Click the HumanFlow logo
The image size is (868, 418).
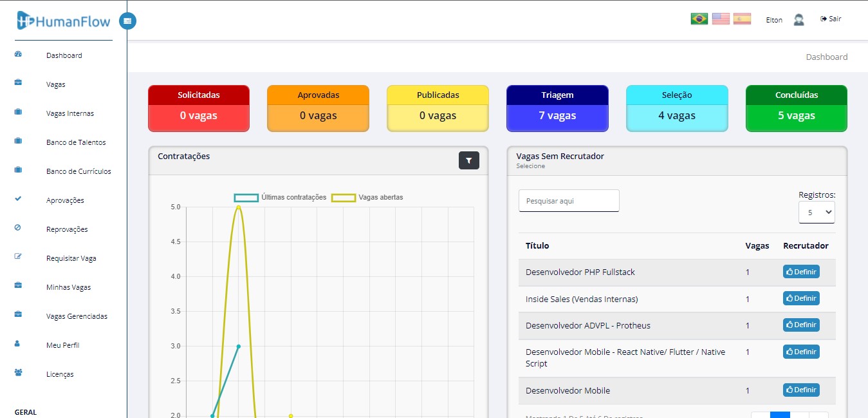pyautogui.click(x=64, y=21)
